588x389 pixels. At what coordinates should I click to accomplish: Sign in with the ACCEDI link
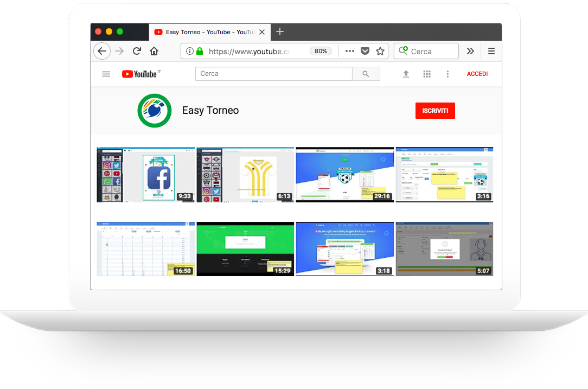[x=477, y=74]
